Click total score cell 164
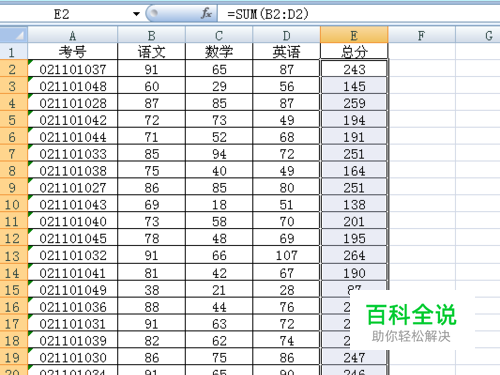This screenshot has height=375, width=500. point(354,170)
